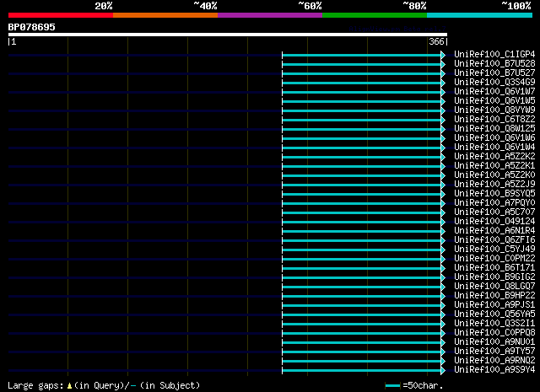Select the UniRef100_Q8LGQ7 label

(x=494, y=287)
